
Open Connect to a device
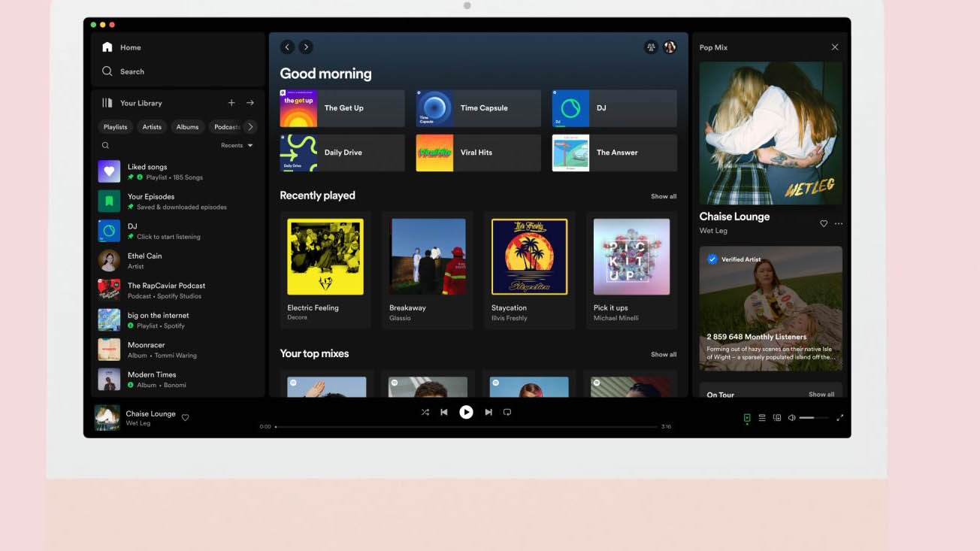tap(777, 418)
